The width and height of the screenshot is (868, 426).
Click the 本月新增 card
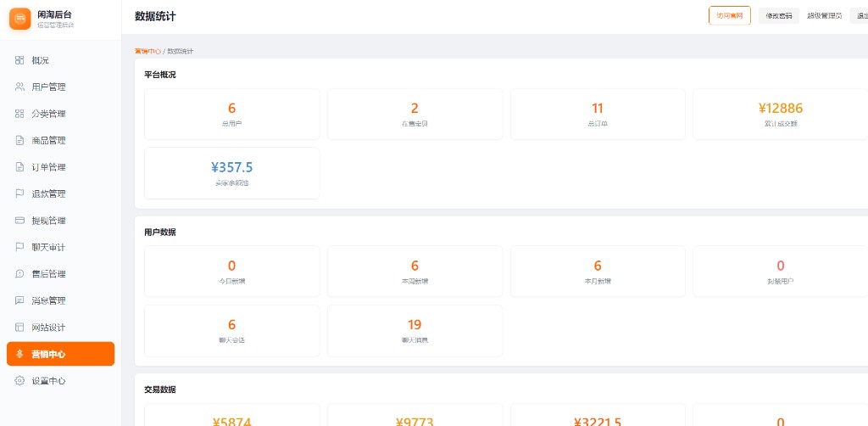pos(598,272)
